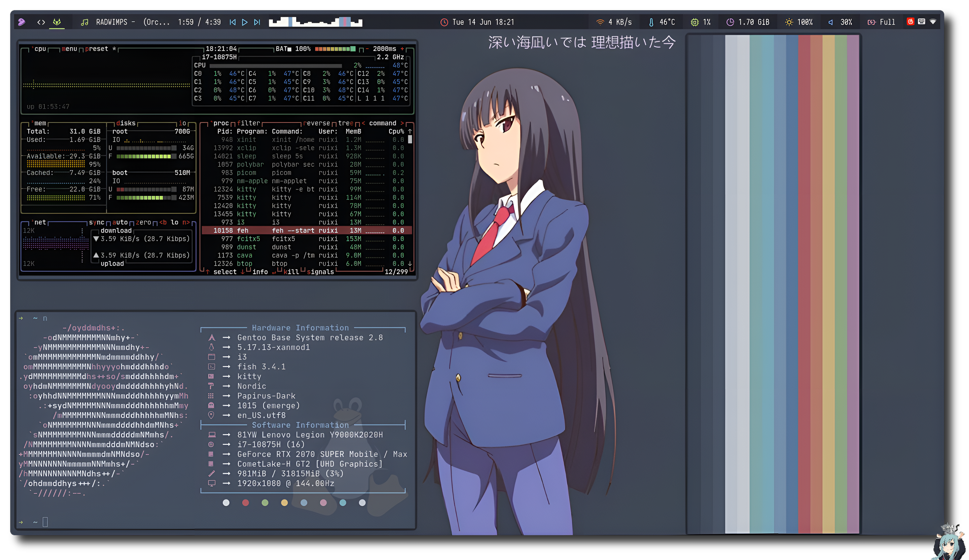Click the red color dot in terminal
Screen dimensions: 969x560
245,503
